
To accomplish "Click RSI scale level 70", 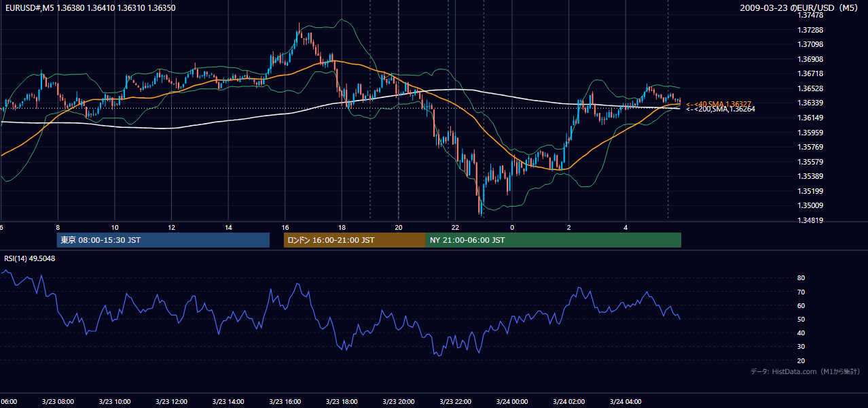I will tap(801, 292).
